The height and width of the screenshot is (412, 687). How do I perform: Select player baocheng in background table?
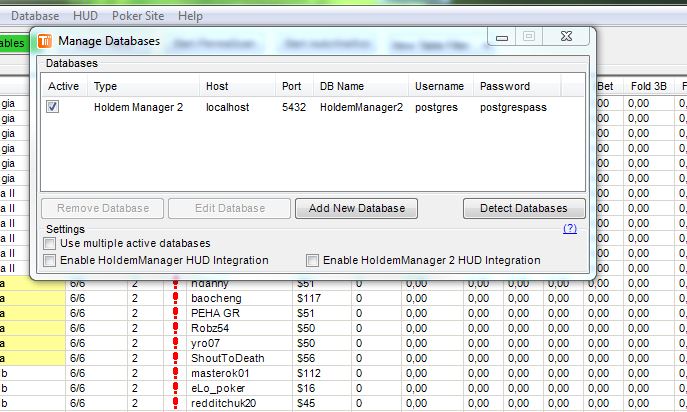point(216,298)
